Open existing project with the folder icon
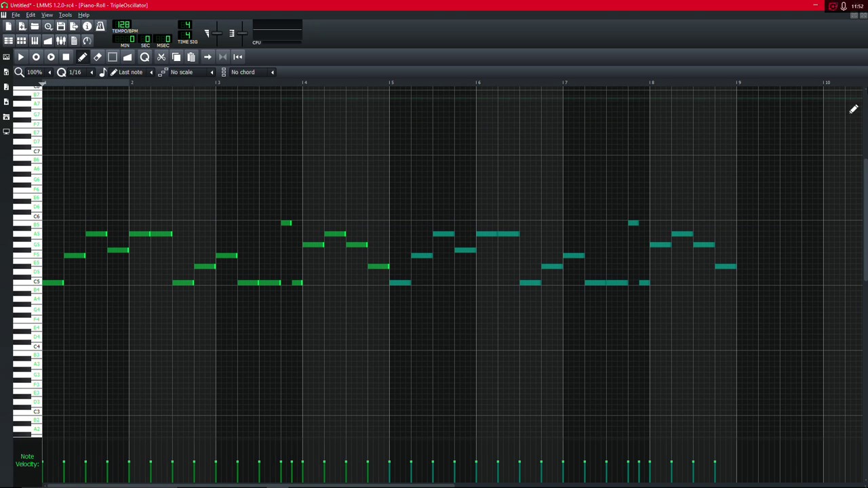 point(35,26)
